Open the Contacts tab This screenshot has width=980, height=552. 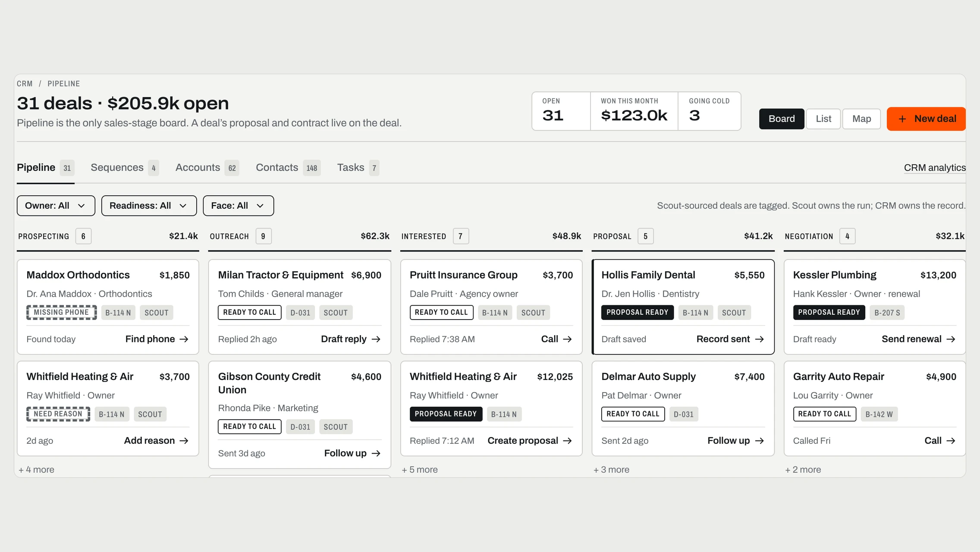coord(288,168)
